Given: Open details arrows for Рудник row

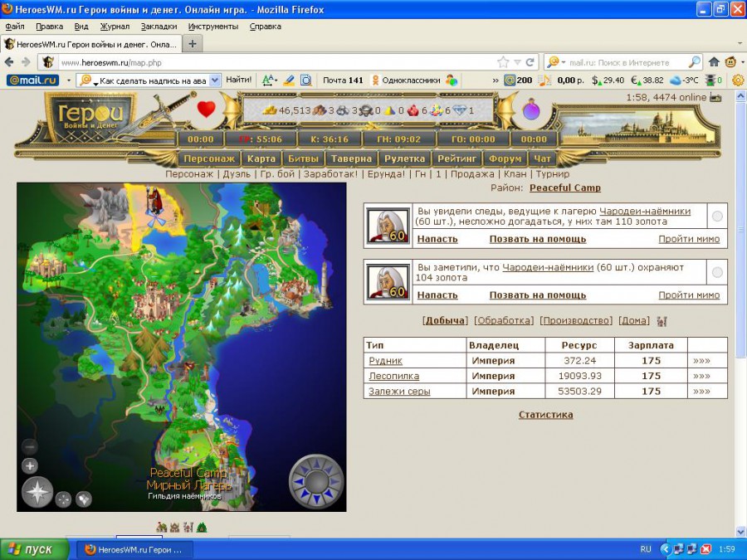Looking at the screenshot, I should pos(701,361).
